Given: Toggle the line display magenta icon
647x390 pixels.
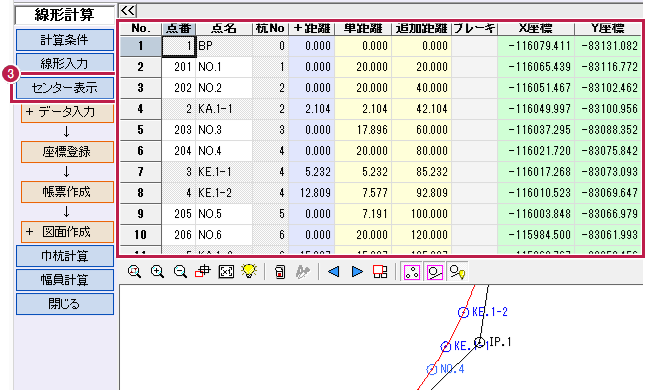Looking at the screenshot, I should point(434,272).
